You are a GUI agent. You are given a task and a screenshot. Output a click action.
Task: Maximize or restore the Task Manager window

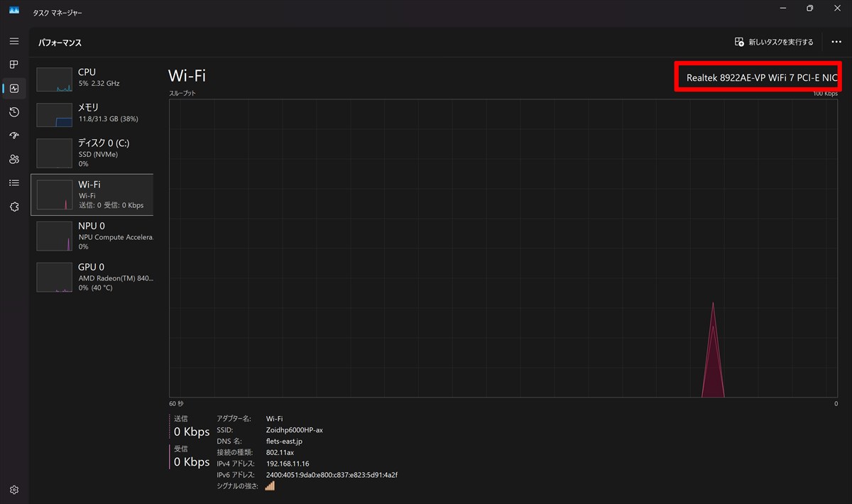(x=809, y=9)
